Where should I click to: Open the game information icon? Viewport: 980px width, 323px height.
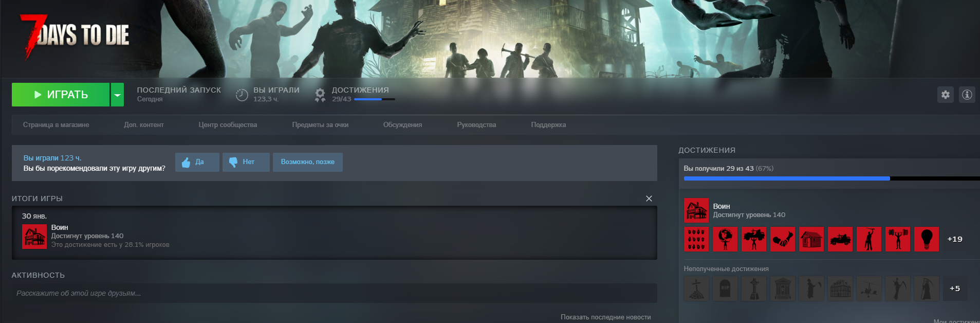pyautogui.click(x=967, y=95)
